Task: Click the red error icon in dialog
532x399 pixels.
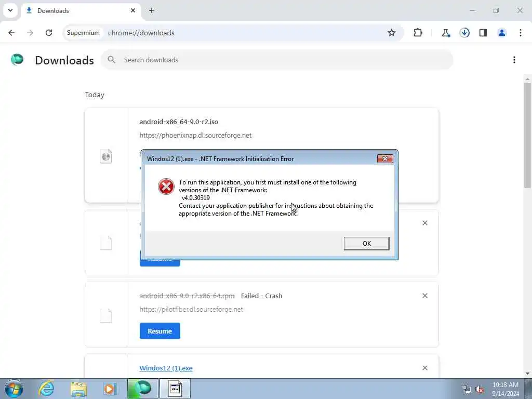Action: tap(166, 187)
